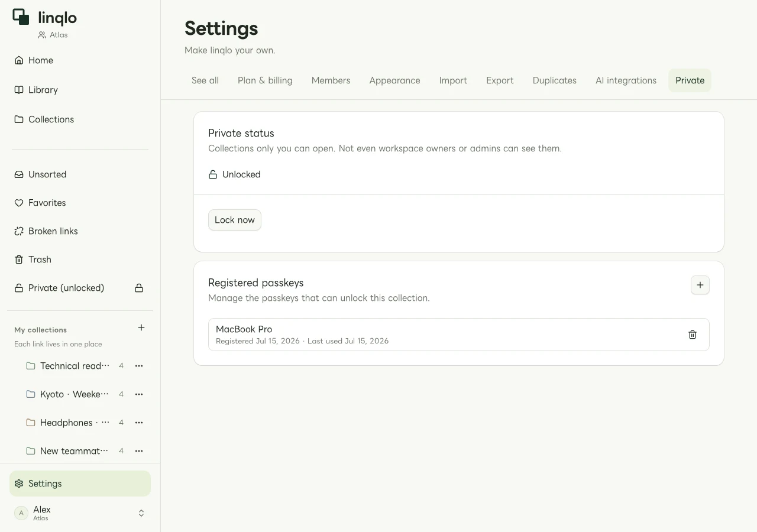Switch to the Appearance tab
Viewport: 757px width, 532px height.
394,80
